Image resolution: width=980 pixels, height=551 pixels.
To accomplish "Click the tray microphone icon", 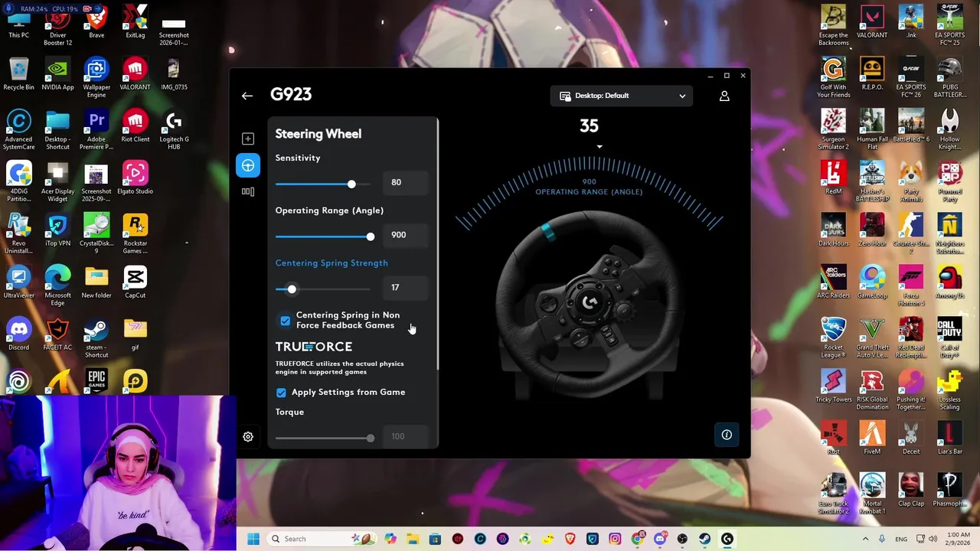I will 883,539.
